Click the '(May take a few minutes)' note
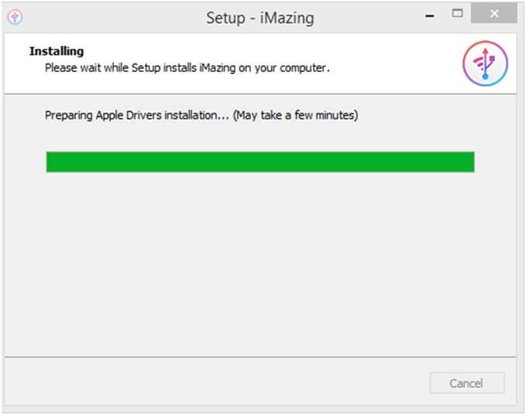Image resolution: width=526 pixels, height=420 pixels. pos(296,115)
